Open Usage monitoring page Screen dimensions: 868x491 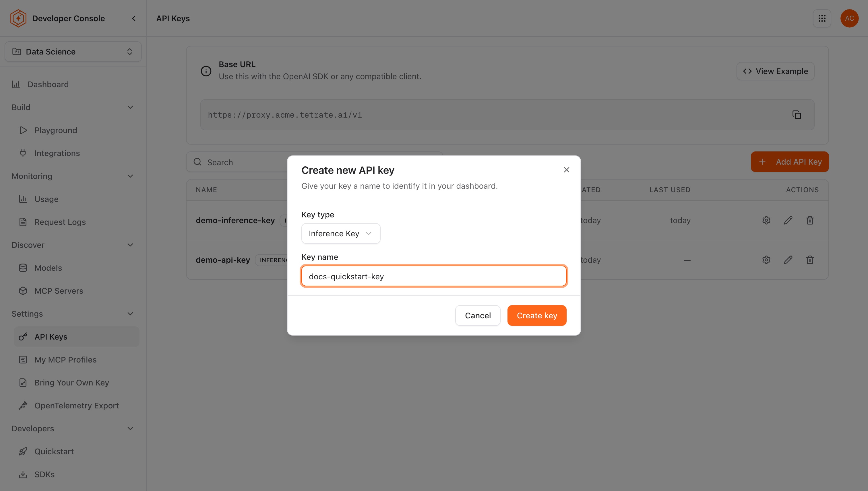[x=76, y=199]
